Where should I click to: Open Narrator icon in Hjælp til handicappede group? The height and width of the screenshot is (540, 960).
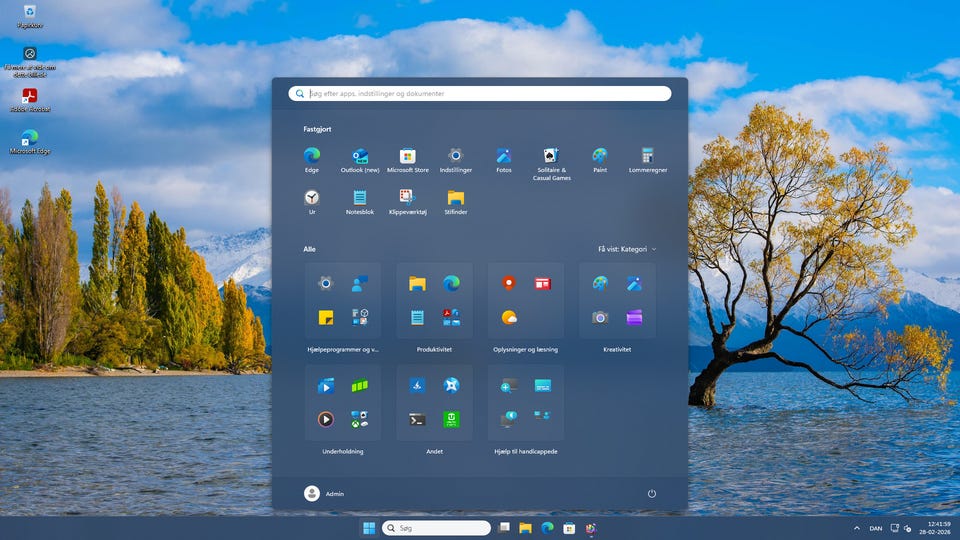point(509,419)
